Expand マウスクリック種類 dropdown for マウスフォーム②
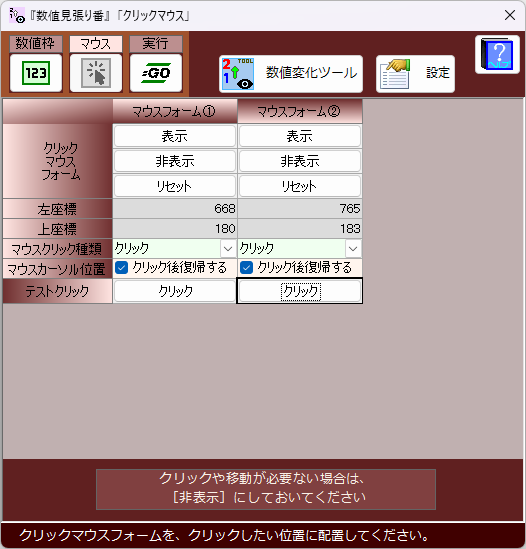This screenshot has width=526, height=549. [353, 249]
